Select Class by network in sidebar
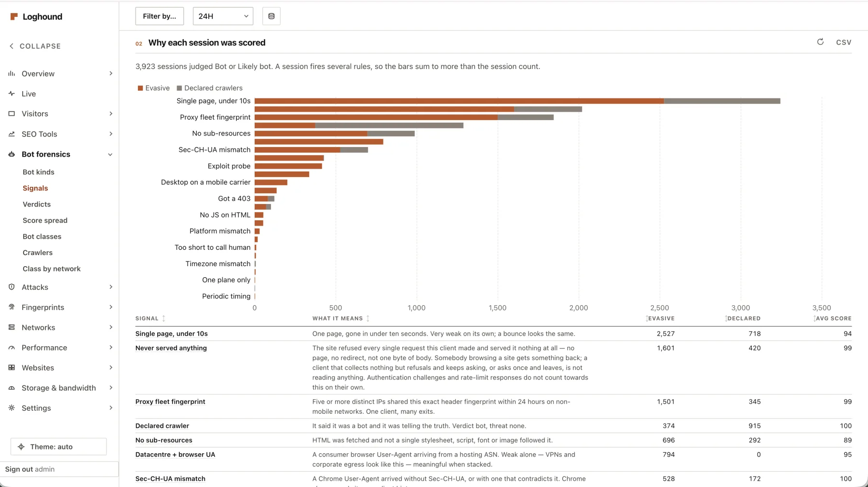Image resolution: width=868 pixels, height=487 pixels. [x=52, y=269]
